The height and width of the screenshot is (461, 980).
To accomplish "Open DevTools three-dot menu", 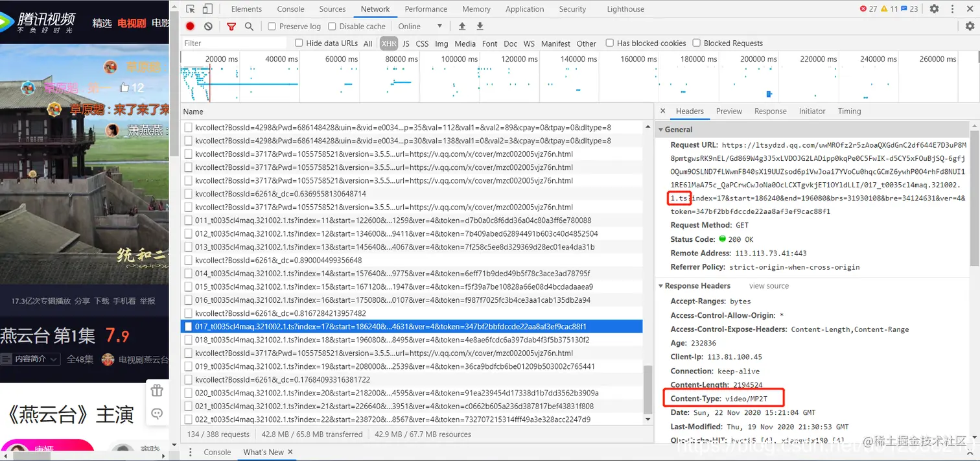I will pyautogui.click(x=952, y=9).
